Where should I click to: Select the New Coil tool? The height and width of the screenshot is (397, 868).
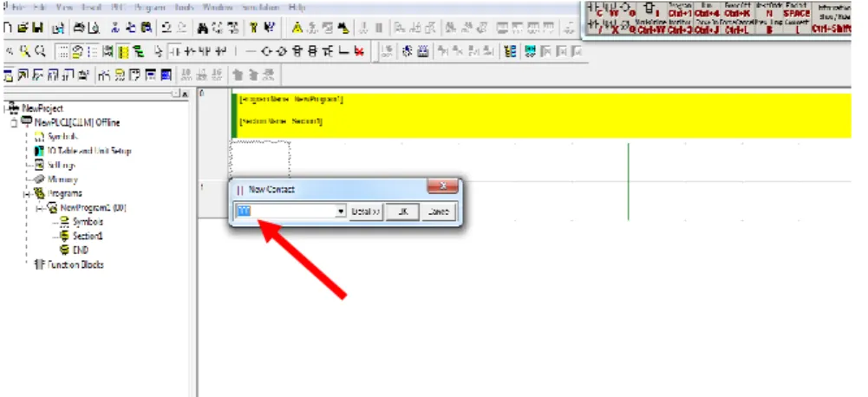pyautogui.click(x=266, y=51)
